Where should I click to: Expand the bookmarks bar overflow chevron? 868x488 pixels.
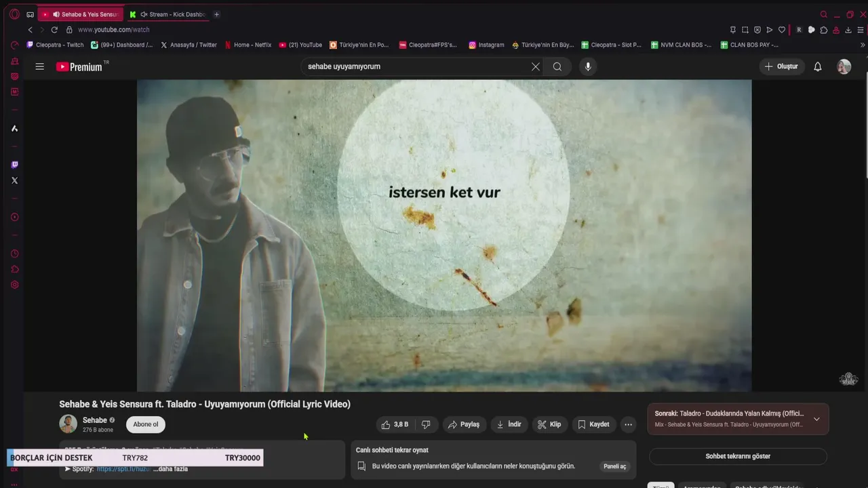point(863,45)
